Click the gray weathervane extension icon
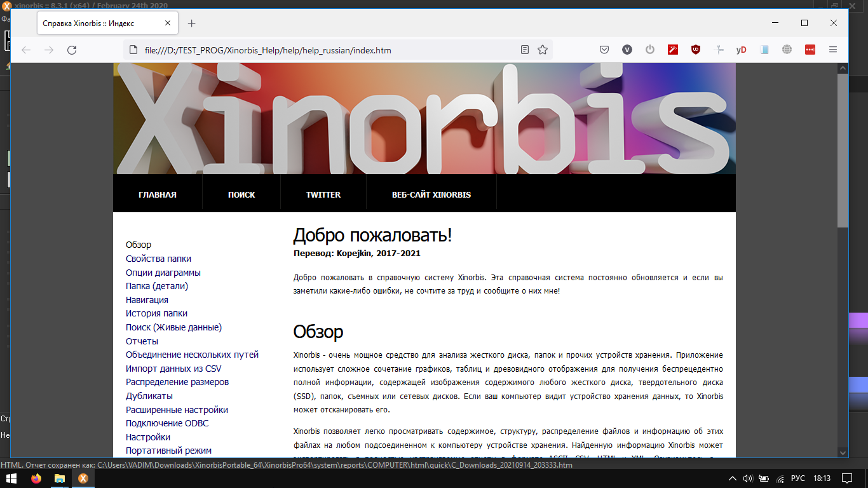This screenshot has height=488, width=868. pyautogui.click(x=719, y=50)
